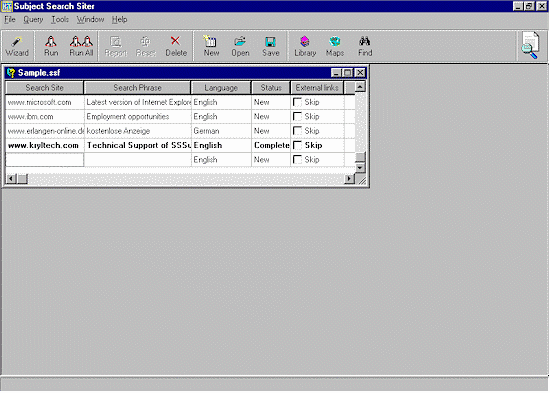550x393 pixels.
Task: Click the Open folder icon
Action: coord(240,46)
